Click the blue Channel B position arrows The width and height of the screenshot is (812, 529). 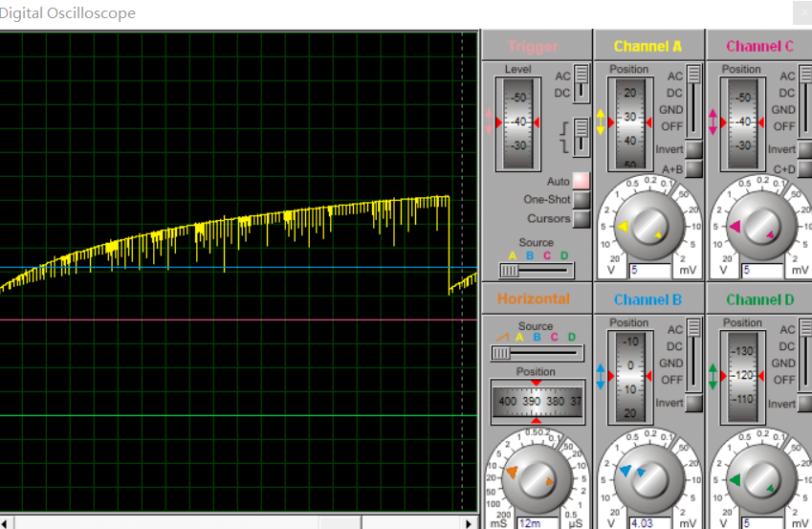click(601, 376)
